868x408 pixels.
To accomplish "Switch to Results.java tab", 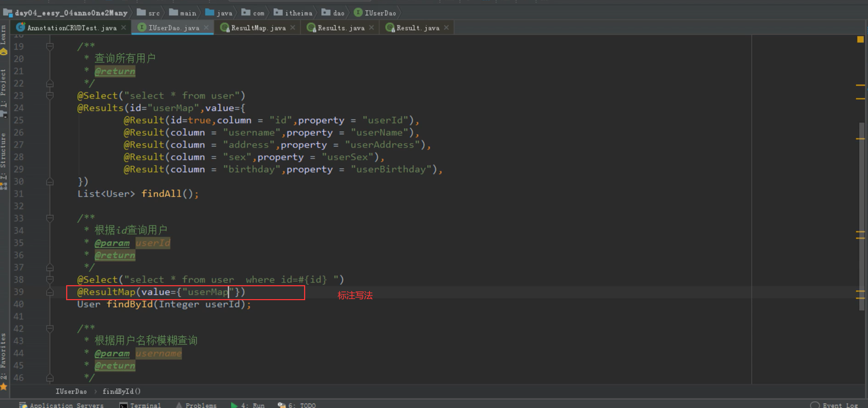I will pyautogui.click(x=341, y=28).
